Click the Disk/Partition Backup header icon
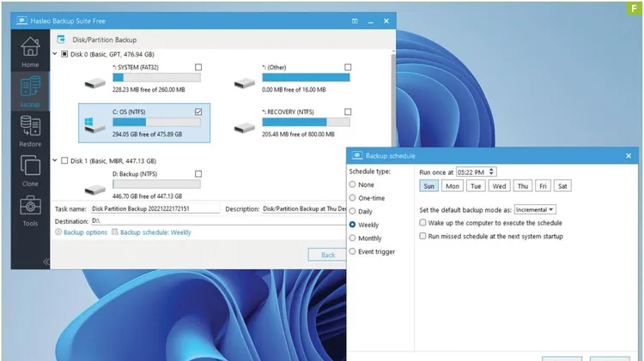644x361 pixels. coord(61,39)
